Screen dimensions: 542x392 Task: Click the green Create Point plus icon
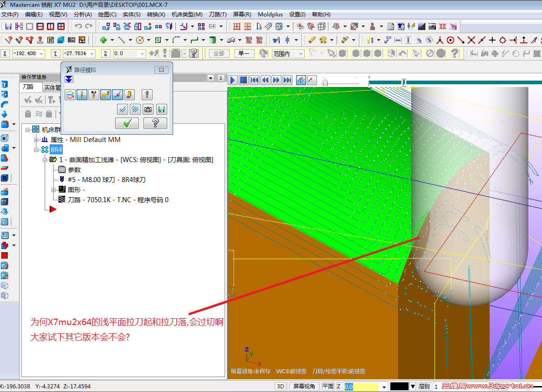click(103, 40)
